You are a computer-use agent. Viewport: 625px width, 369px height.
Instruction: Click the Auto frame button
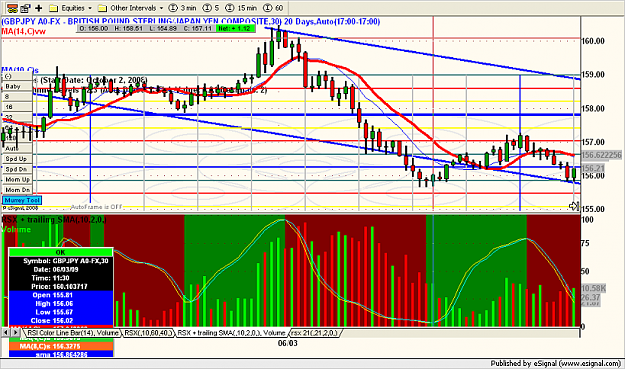click(17, 148)
